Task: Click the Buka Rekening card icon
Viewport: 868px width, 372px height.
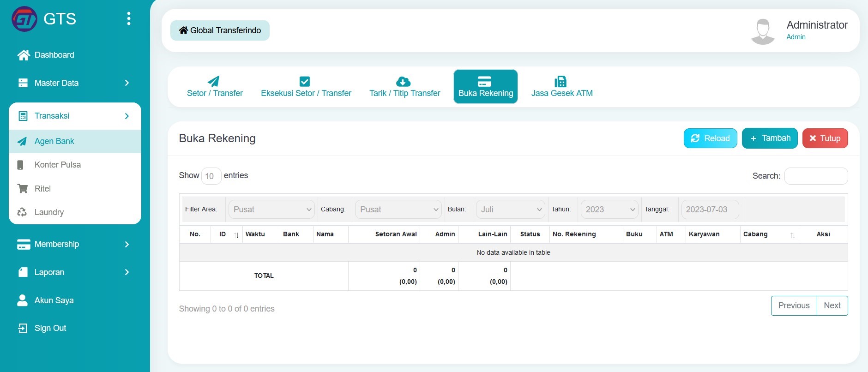Action: click(484, 82)
